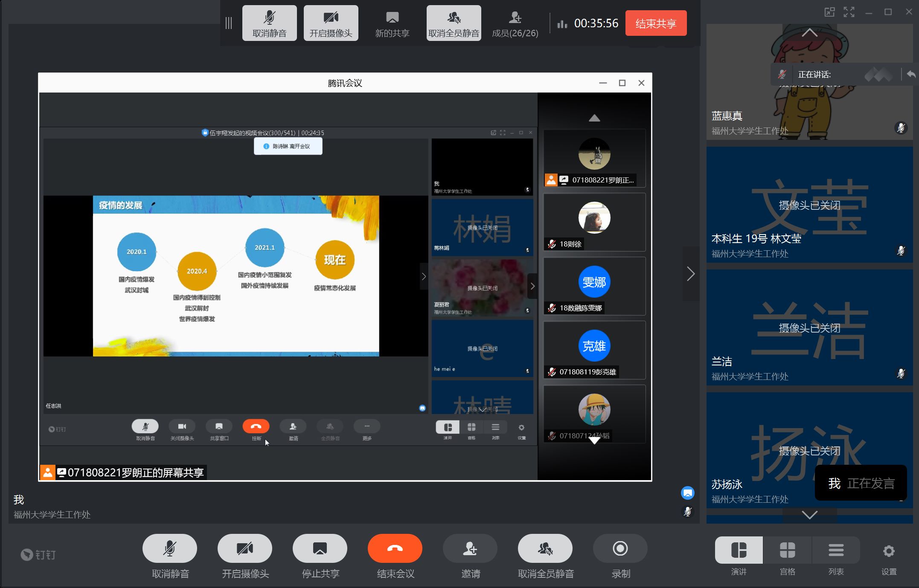The image size is (919, 588).
Task: Switch to 列表 list view
Action: coord(836,550)
